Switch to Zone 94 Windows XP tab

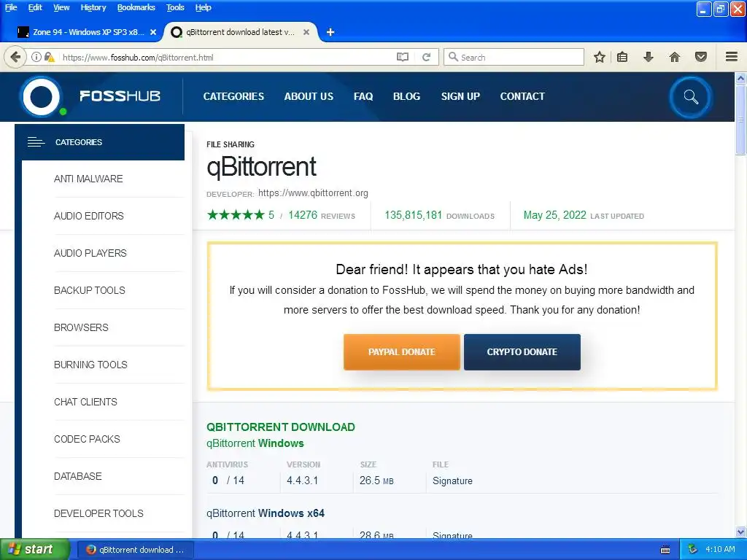pos(87,32)
